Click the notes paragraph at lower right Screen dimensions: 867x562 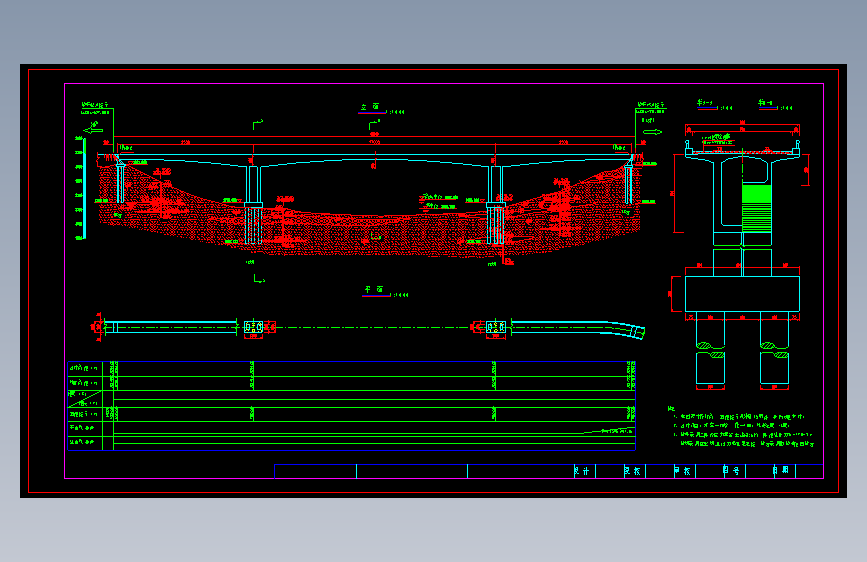coord(741,426)
